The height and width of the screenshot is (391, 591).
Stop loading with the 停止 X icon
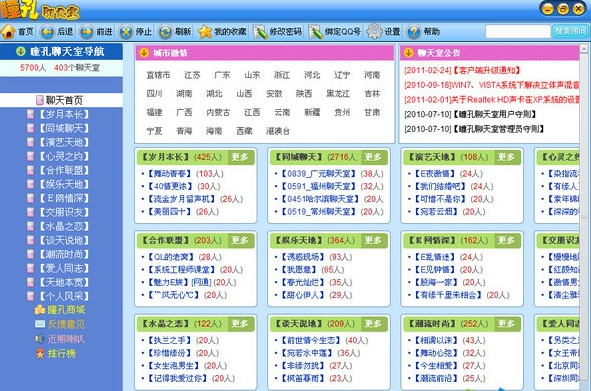point(126,32)
